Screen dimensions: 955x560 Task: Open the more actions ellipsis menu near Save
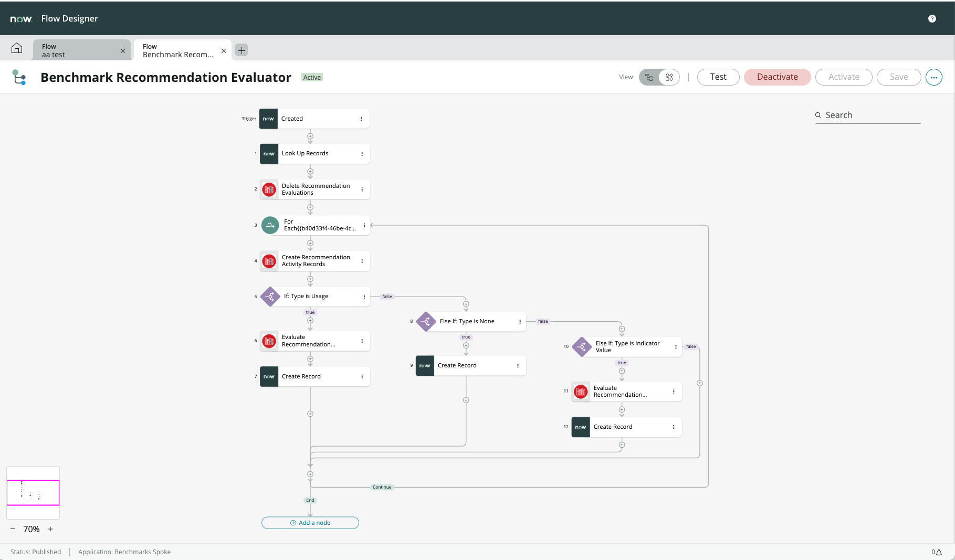click(x=934, y=77)
